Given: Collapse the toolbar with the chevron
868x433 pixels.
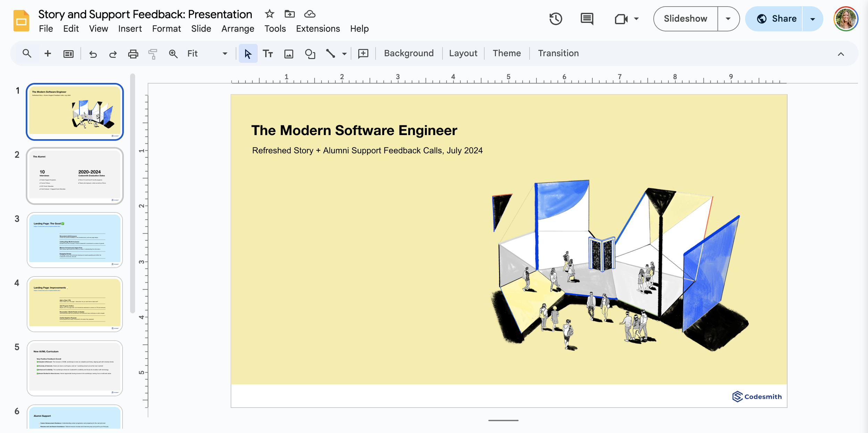Looking at the screenshot, I should [841, 54].
